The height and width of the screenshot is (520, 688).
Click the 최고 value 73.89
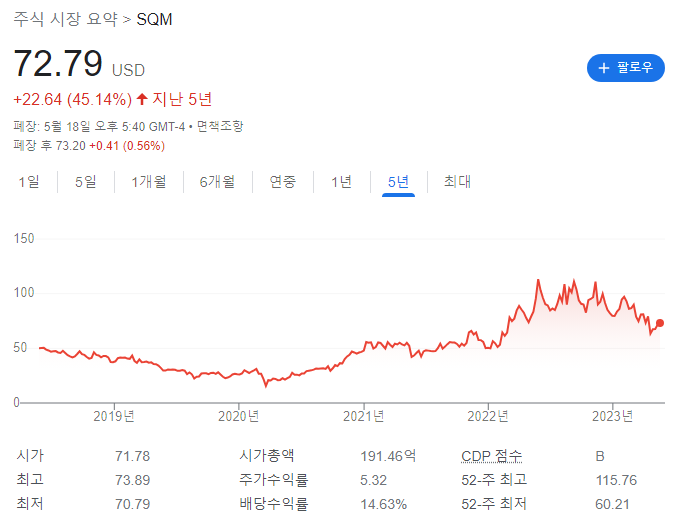[133, 480]
